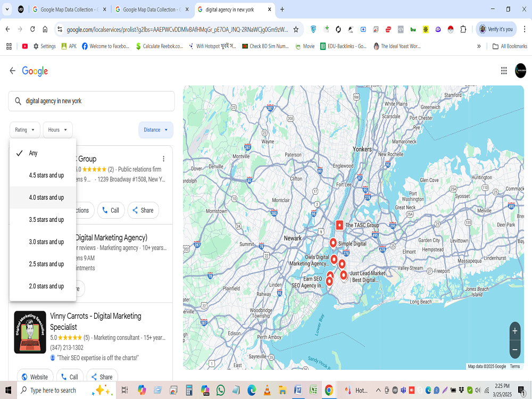Close the digital agency in new york tab
Viewport: 532px width, 399px height.
pos(269,10)
